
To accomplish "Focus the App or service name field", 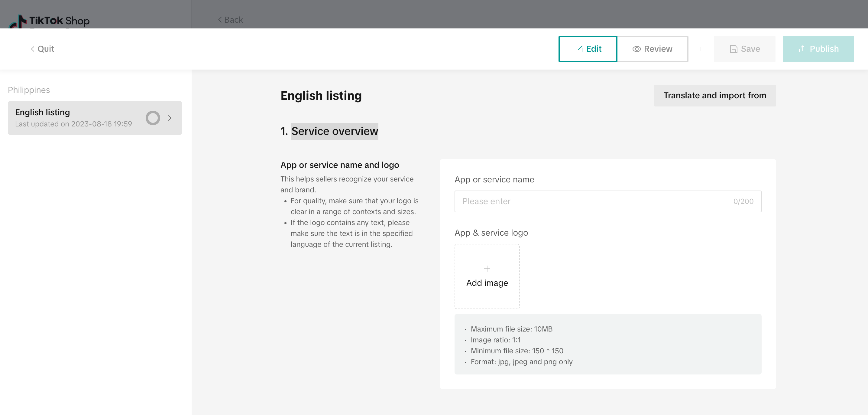I will click(x=607, y=201).
